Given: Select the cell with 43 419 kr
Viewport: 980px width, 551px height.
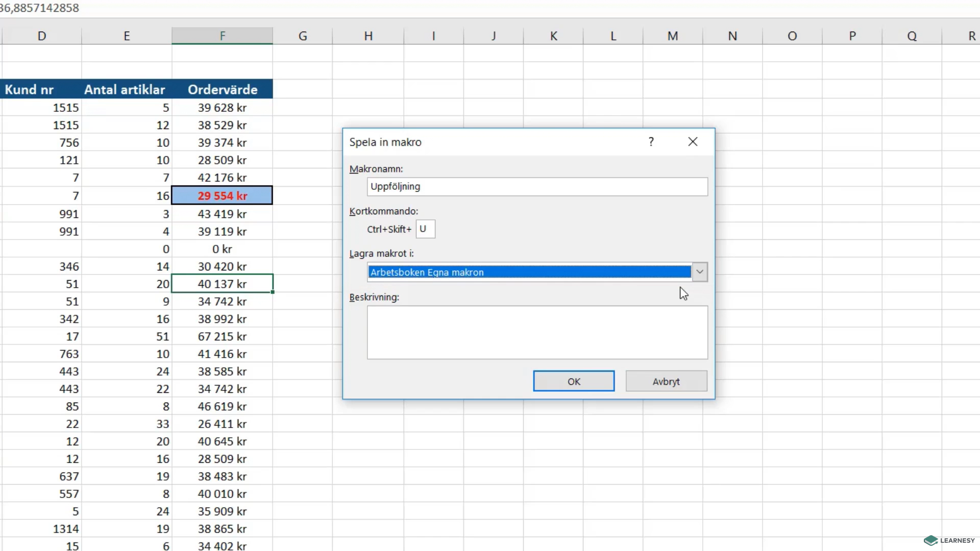Looking at the screenshot, I should pyautogui.click(x=222, y=214).
